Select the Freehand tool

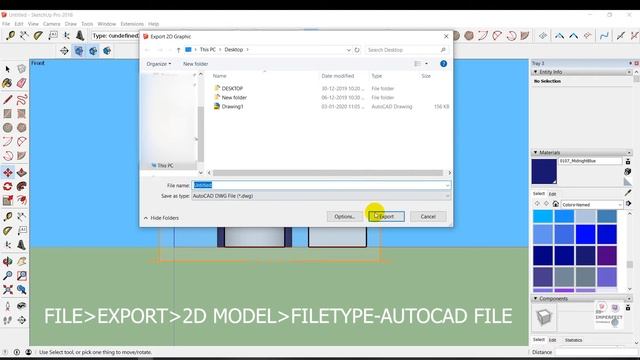pos(22,100)
